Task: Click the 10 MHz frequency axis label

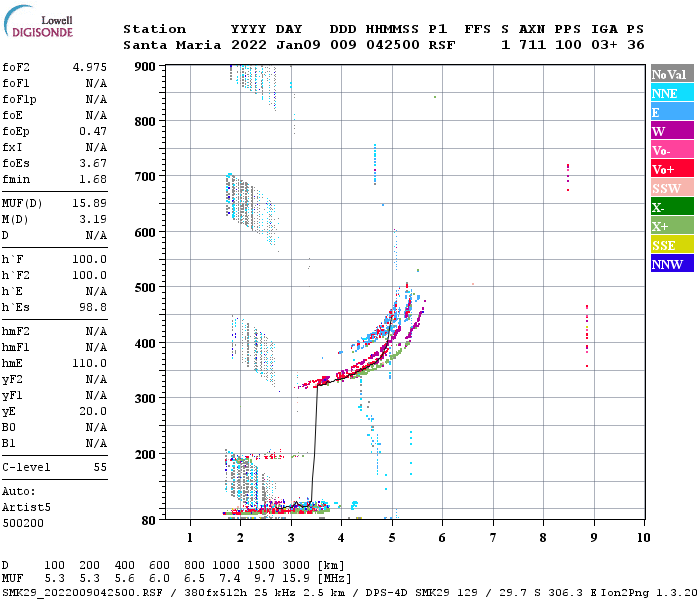Action: (643, 538)
